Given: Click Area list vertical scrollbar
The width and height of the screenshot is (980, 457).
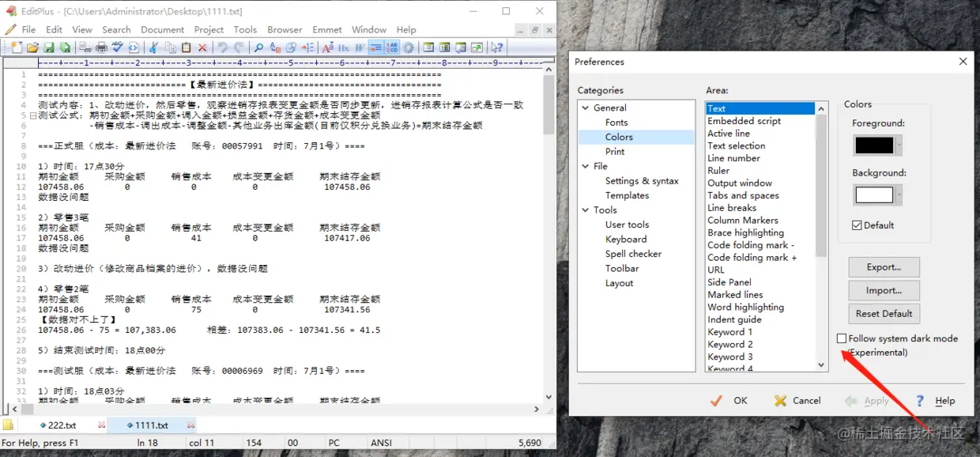Looking at the screenshot, I should tap(821, 236).
